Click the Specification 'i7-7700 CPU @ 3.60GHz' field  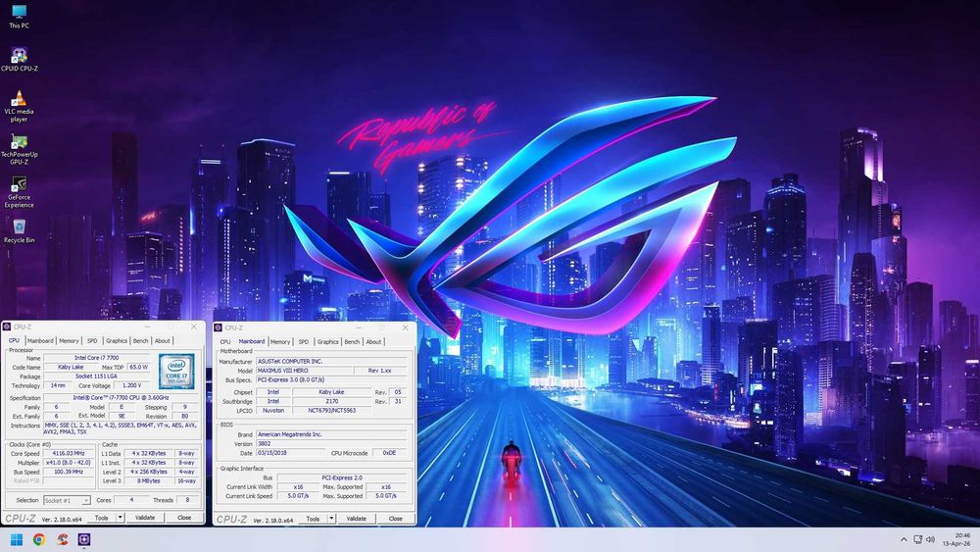[122, 398]
